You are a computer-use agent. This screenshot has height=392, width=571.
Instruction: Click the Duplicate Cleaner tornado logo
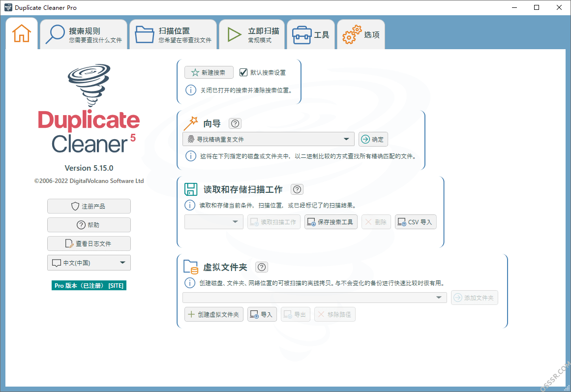(89, 86)
